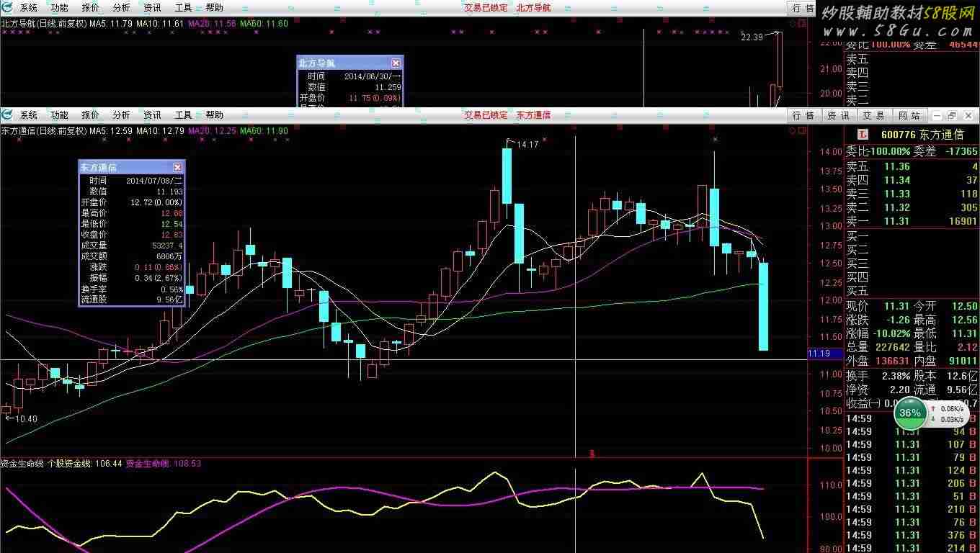Click the green 36% network speed widget

(910, 413)
